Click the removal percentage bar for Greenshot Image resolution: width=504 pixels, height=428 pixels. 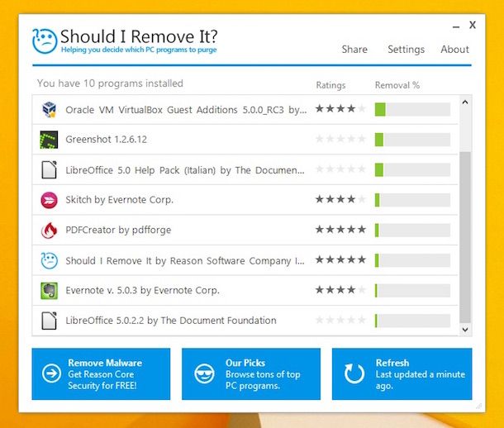coord(412,140)
